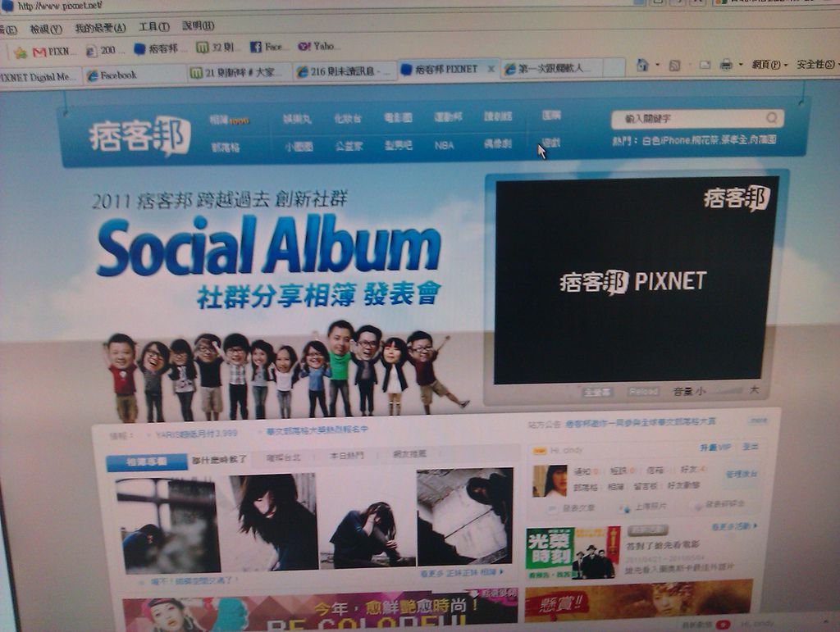
Task: Open the 華文部落格大獎熱烈報名中 news link
Action: coord(317,430)
